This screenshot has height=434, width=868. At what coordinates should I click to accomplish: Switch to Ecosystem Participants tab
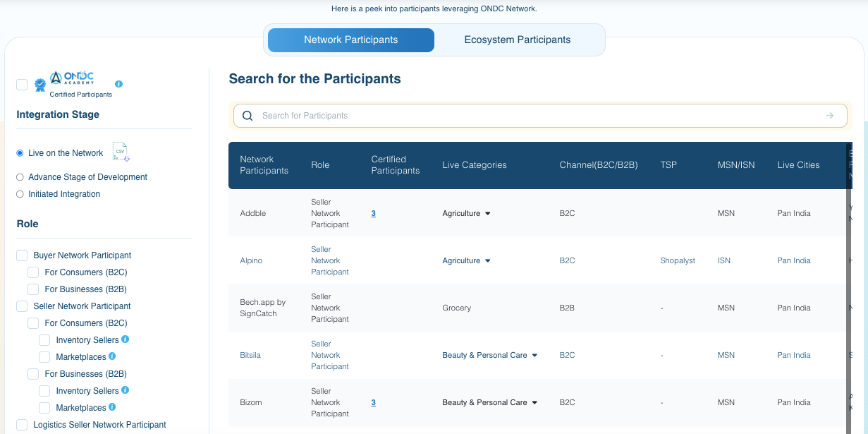pos(518,40)
